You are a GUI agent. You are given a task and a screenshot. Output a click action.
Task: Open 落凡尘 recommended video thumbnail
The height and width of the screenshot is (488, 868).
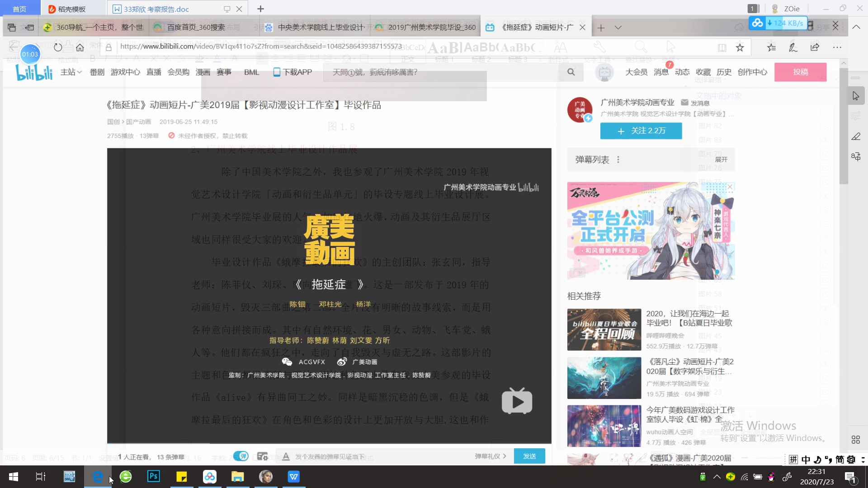[x=604, y=378]
